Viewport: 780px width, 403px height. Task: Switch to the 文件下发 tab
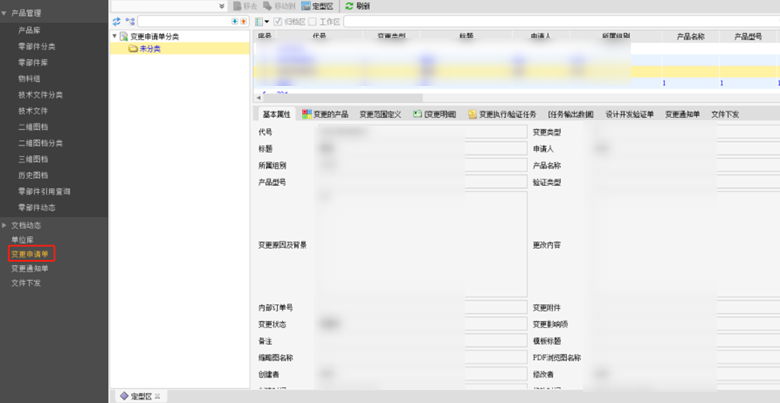725,114
